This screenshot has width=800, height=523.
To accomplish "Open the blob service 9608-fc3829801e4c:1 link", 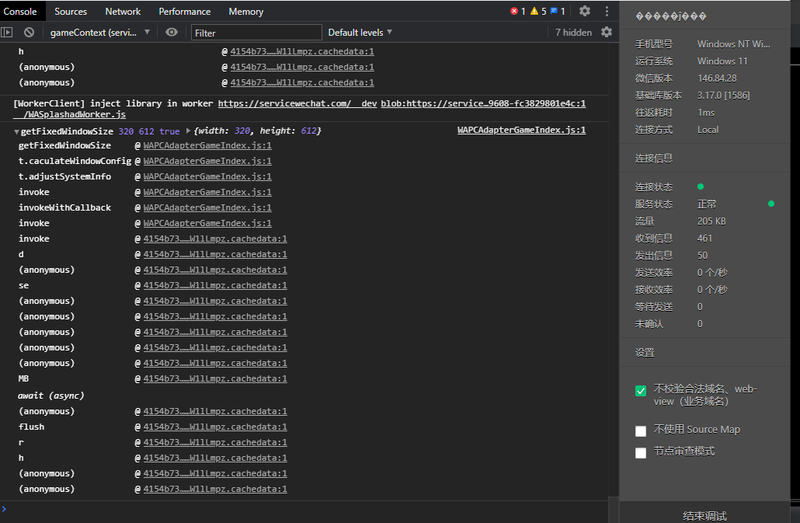I will (x=483, y=104).
